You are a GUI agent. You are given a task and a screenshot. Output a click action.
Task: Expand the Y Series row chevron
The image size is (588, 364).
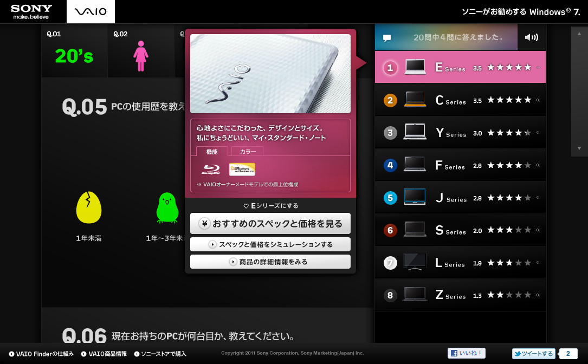click(538, 133)
